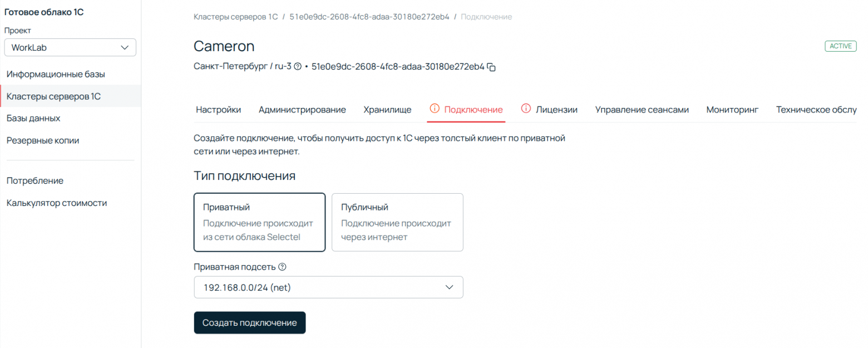Open Информационные базы in the sidebar
Viewport: 868px width, 348px height.
point(56,73)
